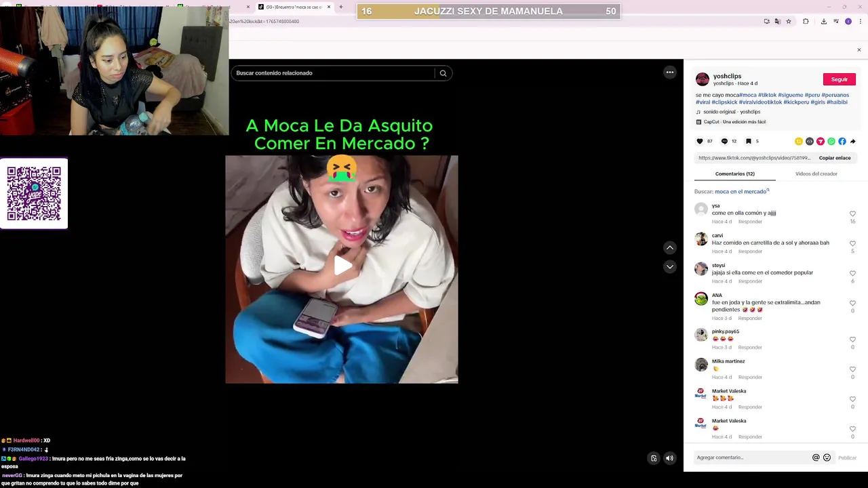Share the video on WhatsApp
This screenshot has width=868, height=488.
pos(831,142)
